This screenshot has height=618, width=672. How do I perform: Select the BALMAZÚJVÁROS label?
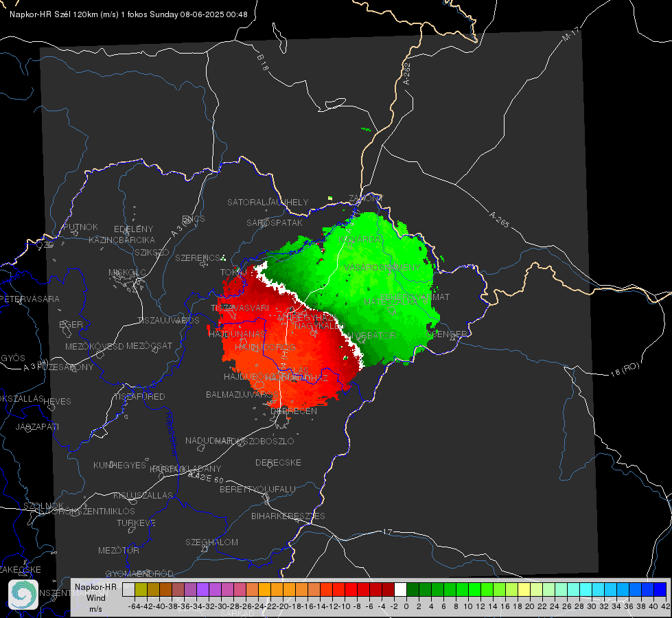pos(242,394)
